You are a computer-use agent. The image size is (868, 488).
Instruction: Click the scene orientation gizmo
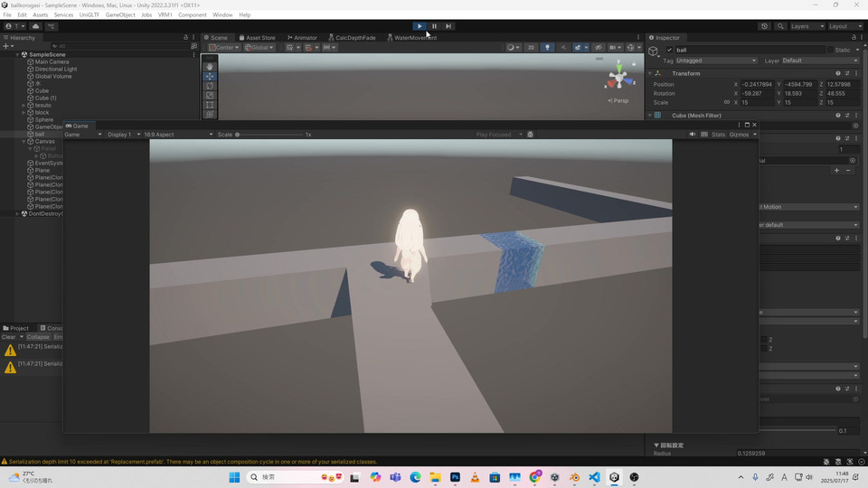618,78
